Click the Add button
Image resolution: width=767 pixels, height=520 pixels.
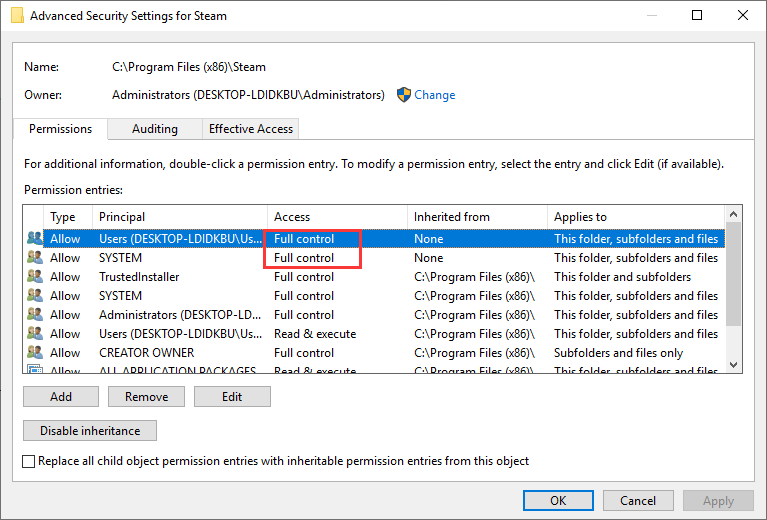tap(61, 396)
